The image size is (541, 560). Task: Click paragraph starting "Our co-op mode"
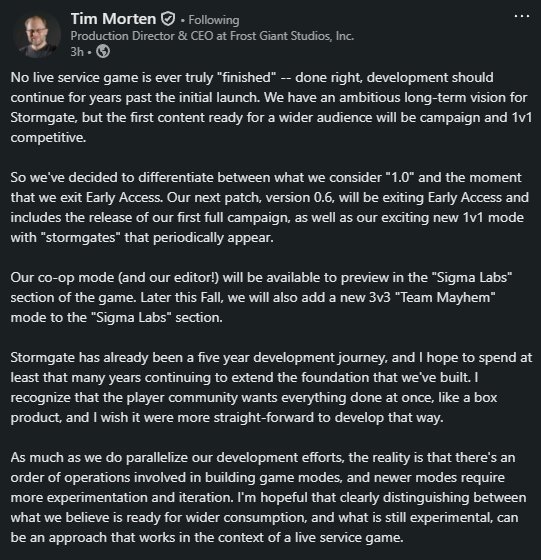[x=261, y=298]
